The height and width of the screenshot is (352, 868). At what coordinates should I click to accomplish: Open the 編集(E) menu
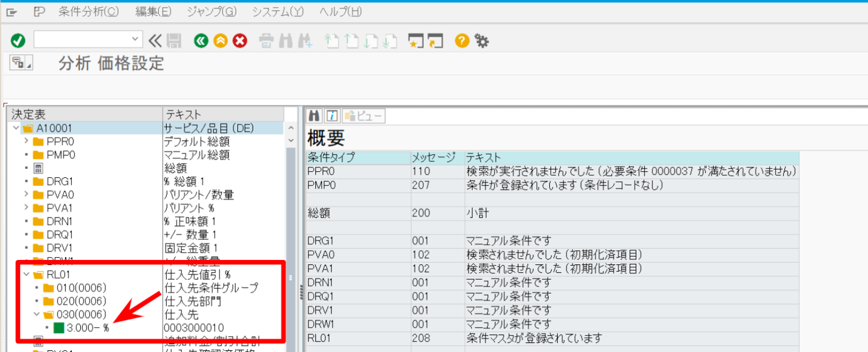[x=153, y=11]
